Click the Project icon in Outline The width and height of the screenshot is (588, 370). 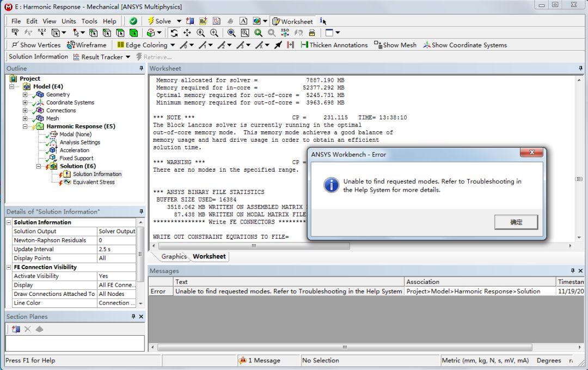click(13, 78)
